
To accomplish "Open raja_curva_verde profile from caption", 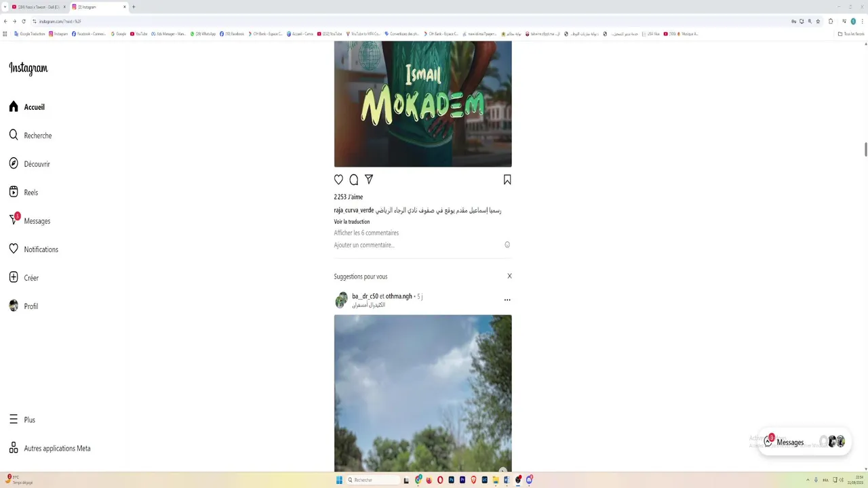I will tap(354, 210).
